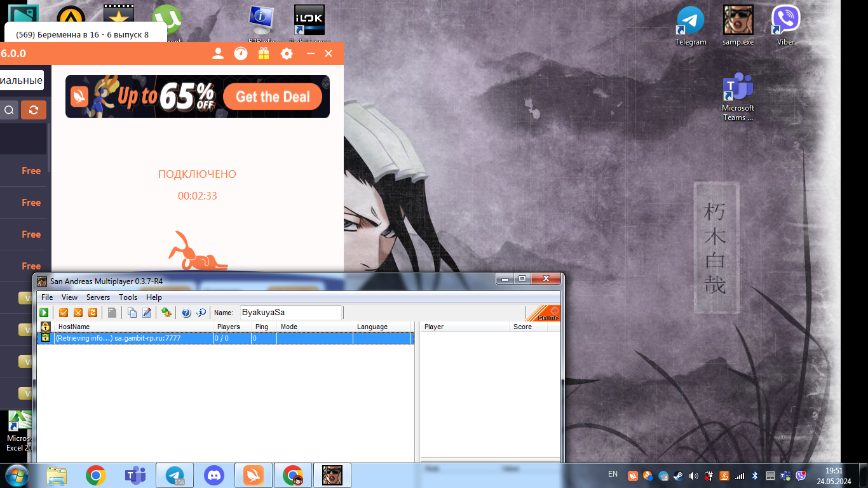Open Server Properties pencil icon
Viewport: 868px width, 488px height.
point(147,313)
